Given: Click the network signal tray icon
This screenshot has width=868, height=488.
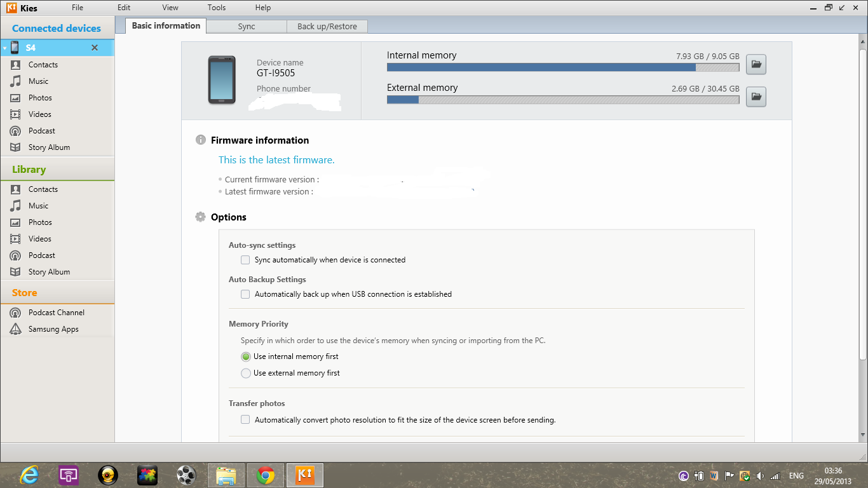Looking at the screenshot, I should (x=775, y=475).
